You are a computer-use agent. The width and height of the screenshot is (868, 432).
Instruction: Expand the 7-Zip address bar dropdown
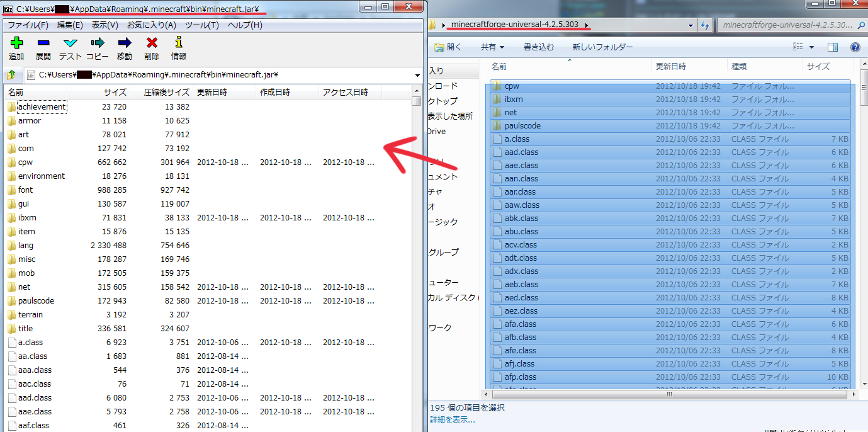click(418, 75)
